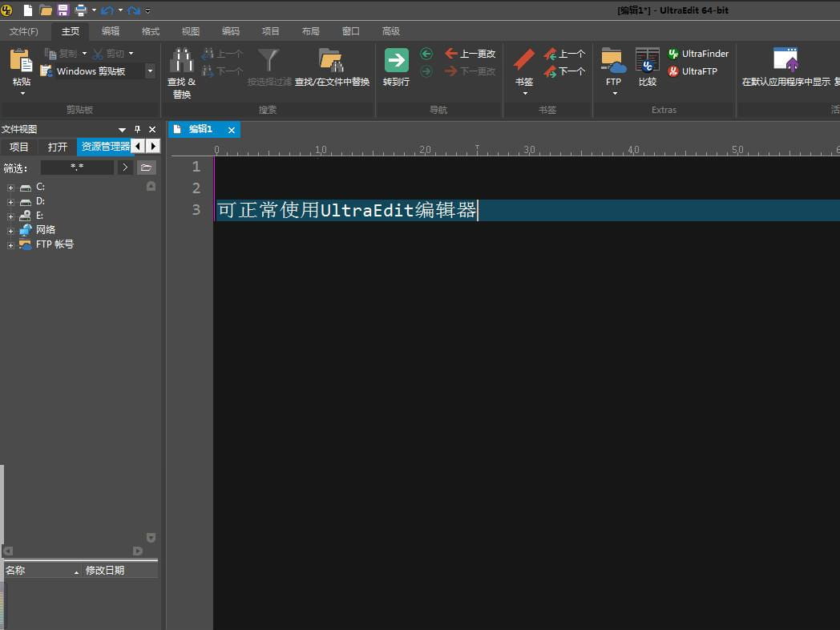This screenshot has height=630, width=840.
Task: Switch to the 格式 ribbon tab
Action: point(151,31)
